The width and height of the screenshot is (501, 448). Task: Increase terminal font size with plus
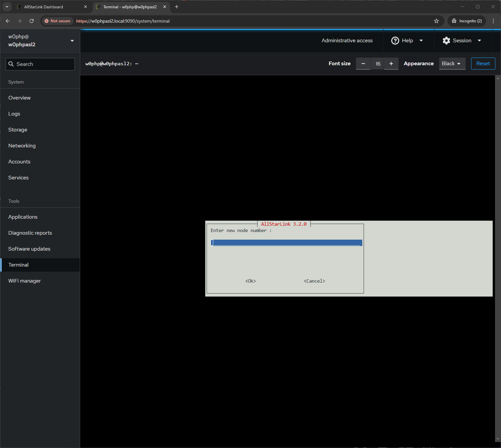pos(391,64)
